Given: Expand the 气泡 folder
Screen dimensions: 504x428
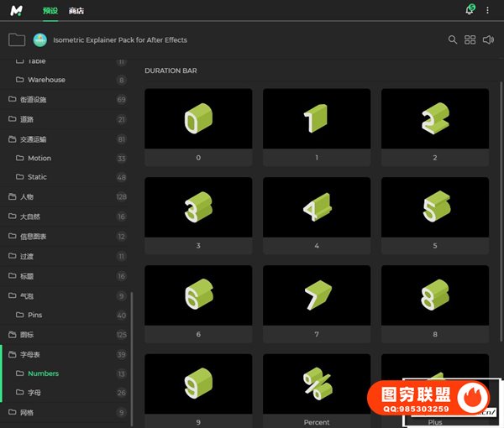Looking at the screenshot, I should [27, 295].
